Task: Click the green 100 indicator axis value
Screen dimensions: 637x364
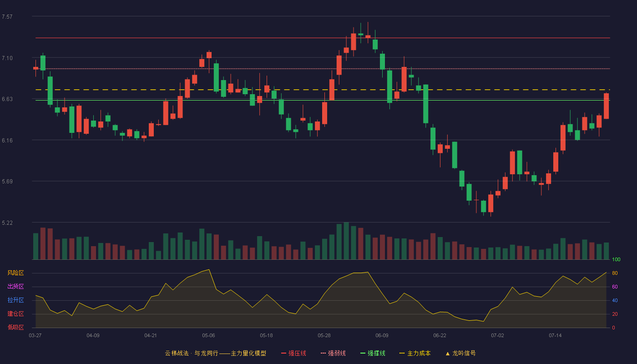Action: coord(616,260)
